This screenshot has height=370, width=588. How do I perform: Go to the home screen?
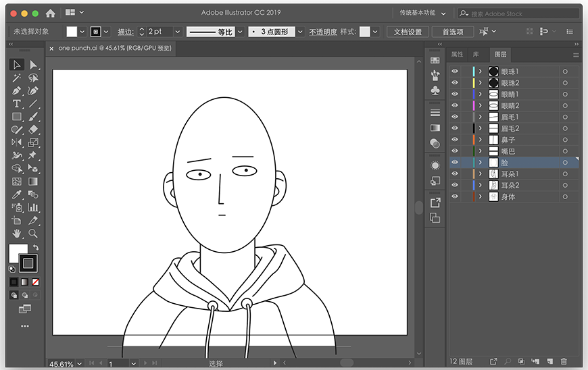coord(50,14)
